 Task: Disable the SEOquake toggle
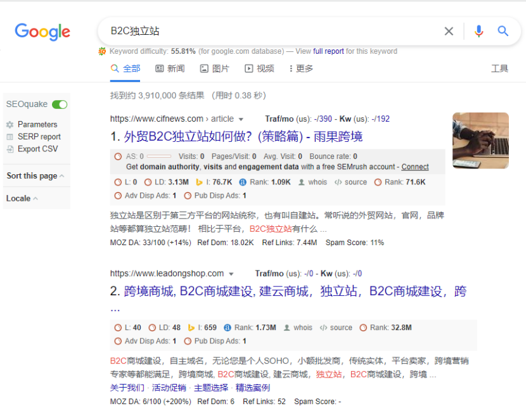pyautogui.click(x=60, y=103)
